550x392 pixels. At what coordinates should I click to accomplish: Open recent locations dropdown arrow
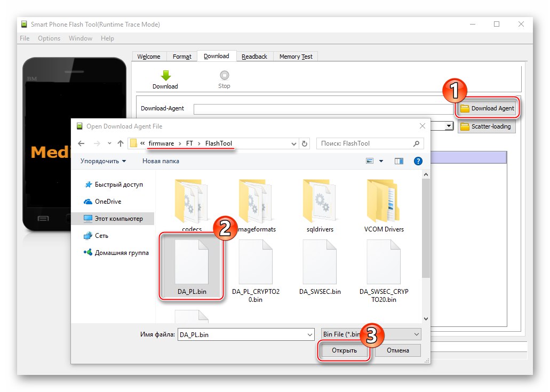(x=109, y=143)
